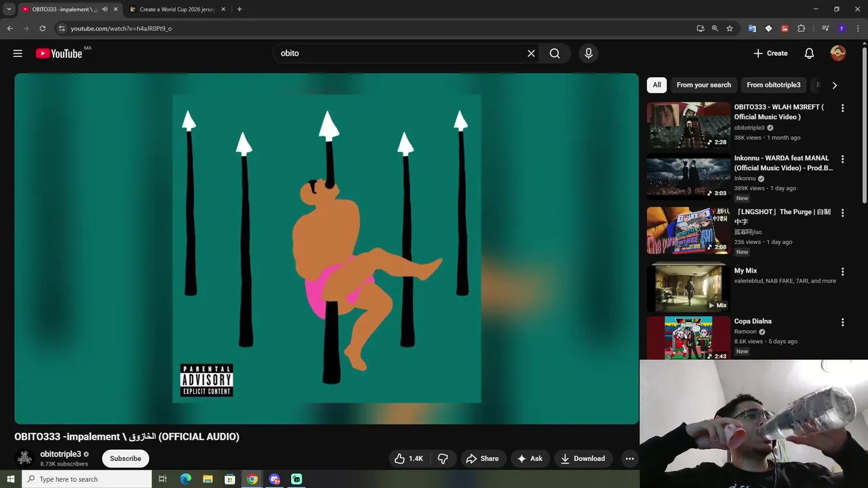This screenshot has width=868, height=488.
Task: Reload the page
Action: pos(42,28)
